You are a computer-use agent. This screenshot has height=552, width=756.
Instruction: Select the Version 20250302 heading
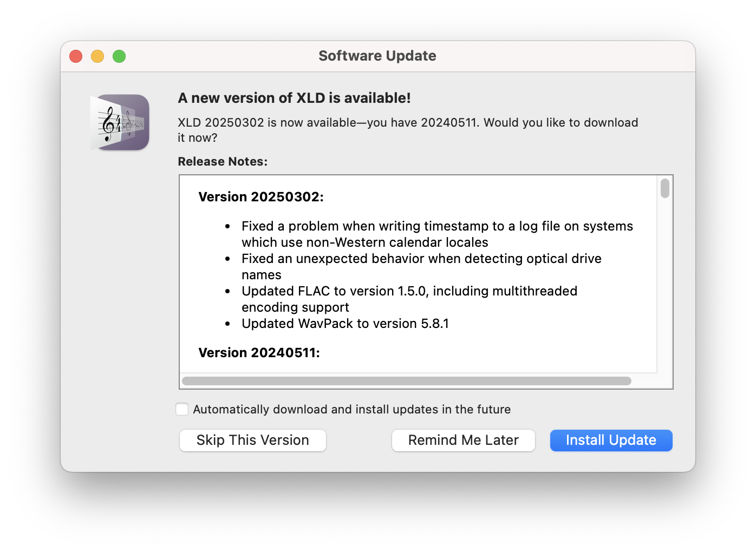pos(261,196)
